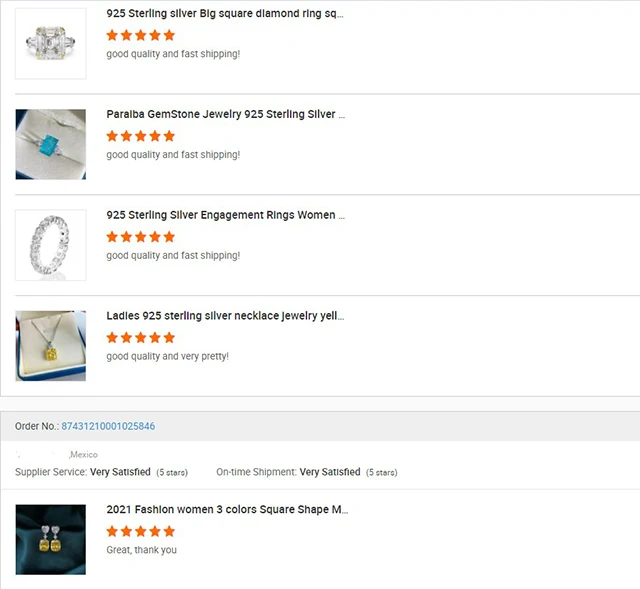Click order number 87431210001025846
Image resolution: width=640 pixels, height=589 pixels.
108,426
